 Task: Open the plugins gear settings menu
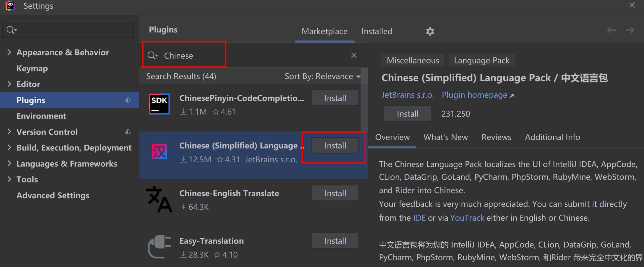(x=430, y=31)
